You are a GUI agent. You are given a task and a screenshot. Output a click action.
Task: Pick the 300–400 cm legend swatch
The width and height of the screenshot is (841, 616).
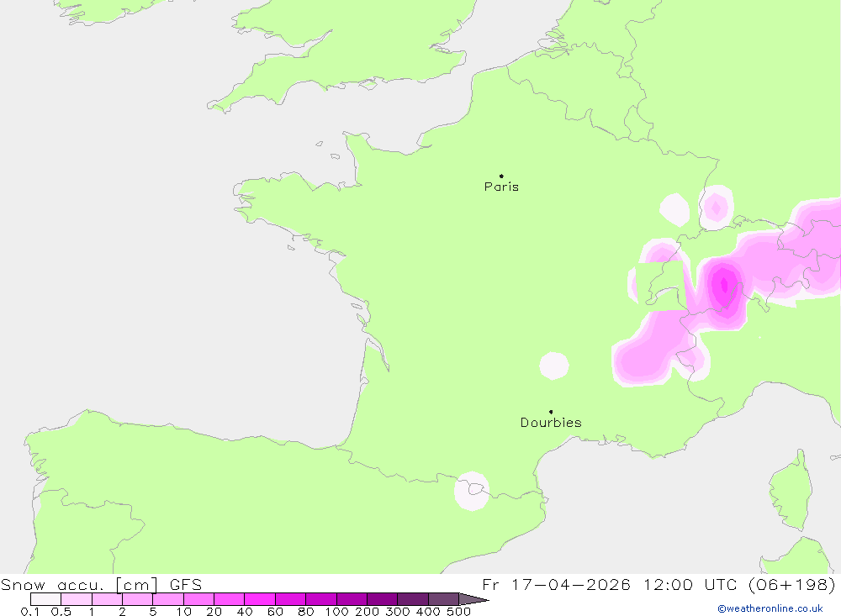tap(413, 599)
